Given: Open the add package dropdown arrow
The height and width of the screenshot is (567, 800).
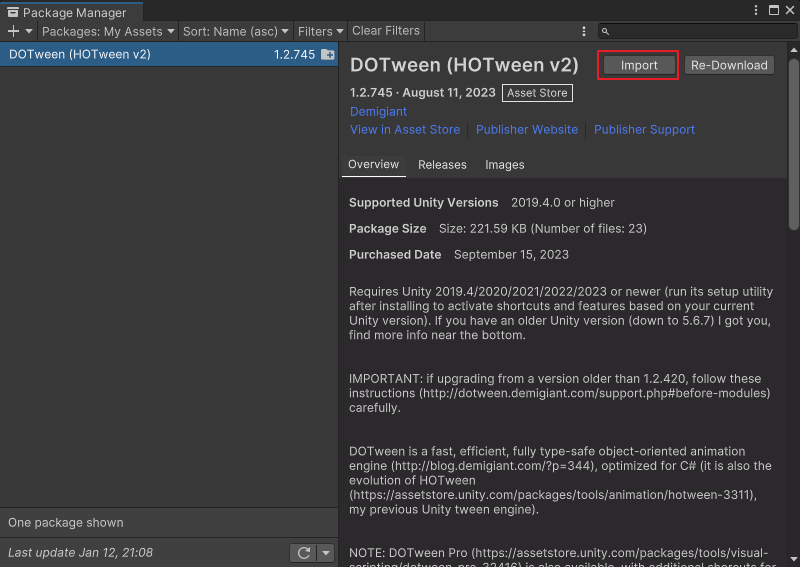Looking at the screenshot, I should pos(29,31).
